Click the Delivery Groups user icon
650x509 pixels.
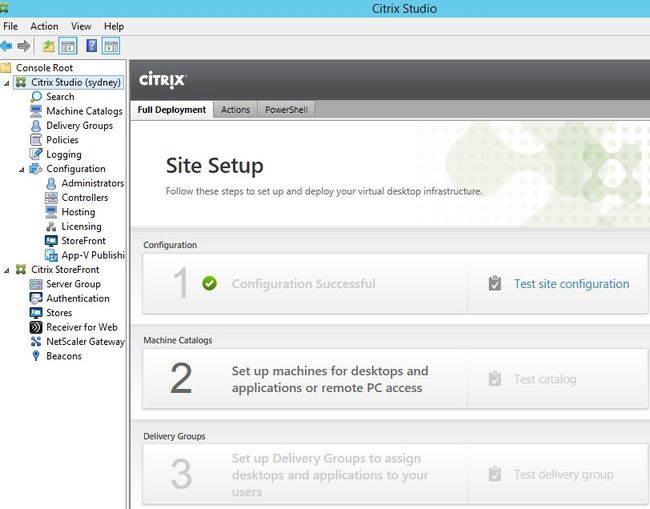36,126
